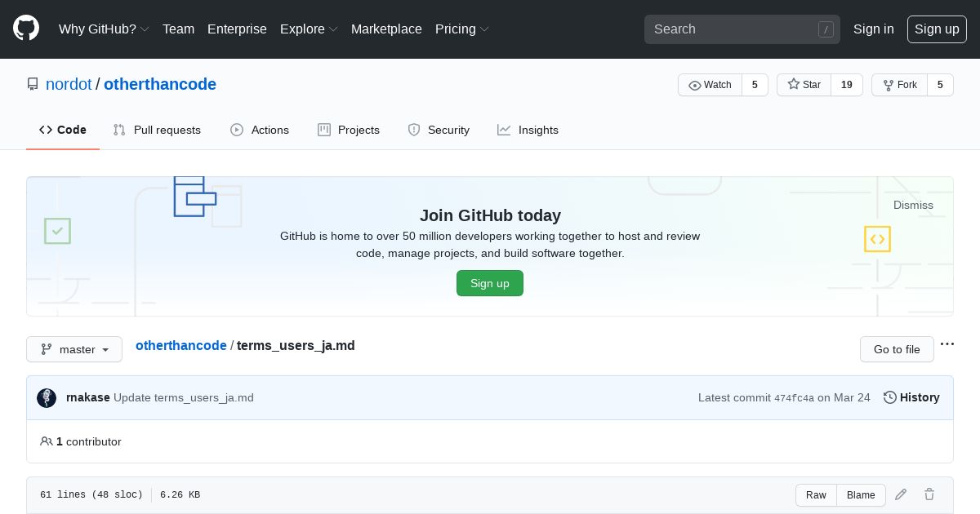Go to GitHub home via Octocat logo
The image size is (980, 514).
click(x=26, y=29)
